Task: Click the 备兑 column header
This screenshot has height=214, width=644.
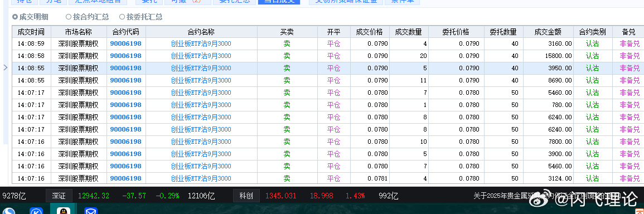Action: [628, 32]
